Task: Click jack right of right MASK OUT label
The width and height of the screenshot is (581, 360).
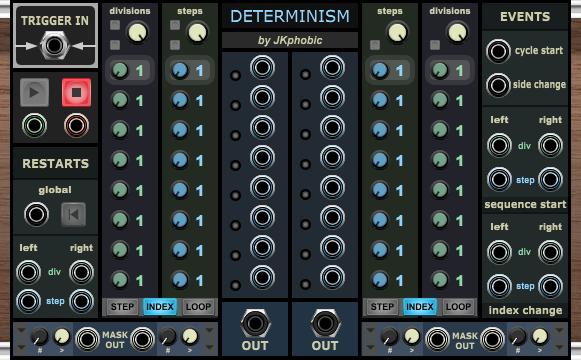Action: [492, 339]
